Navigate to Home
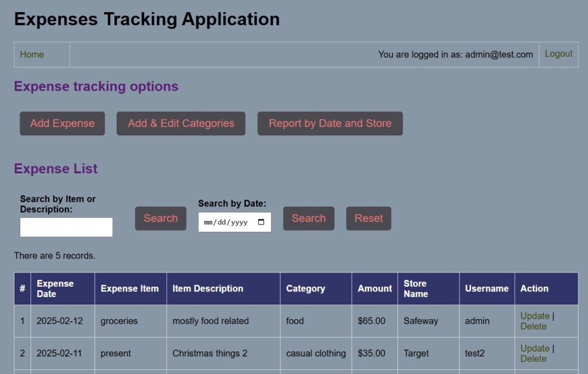Viewport: 588px width, 374px height. click(32, 54)
